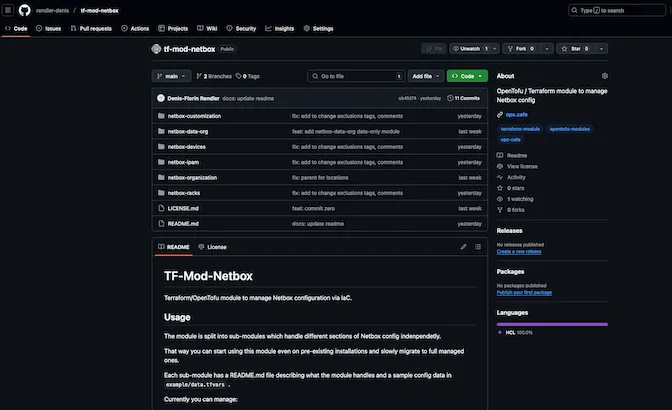Open the Projects tab
The image size is (672, 410).
click(x=173, y=29)
